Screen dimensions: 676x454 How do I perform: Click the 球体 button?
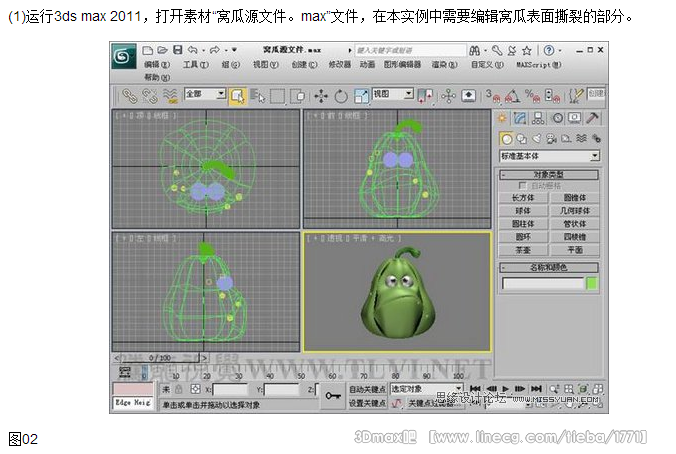[x=523, y=211]
